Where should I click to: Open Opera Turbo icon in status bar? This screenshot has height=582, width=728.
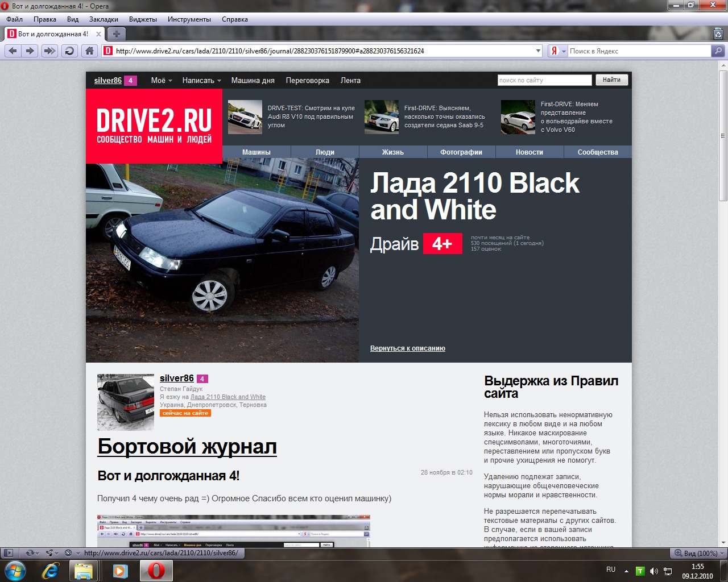click(72, 552)
